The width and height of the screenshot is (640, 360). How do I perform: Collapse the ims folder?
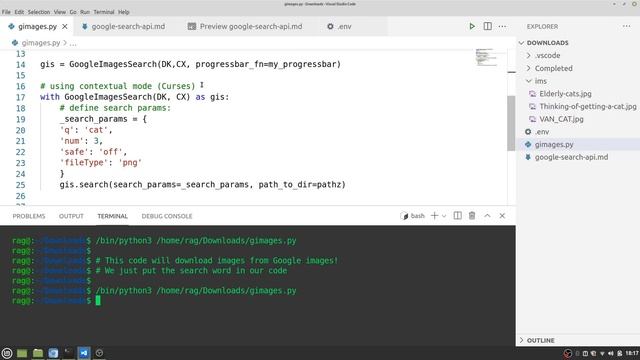(x=540, y=81)
